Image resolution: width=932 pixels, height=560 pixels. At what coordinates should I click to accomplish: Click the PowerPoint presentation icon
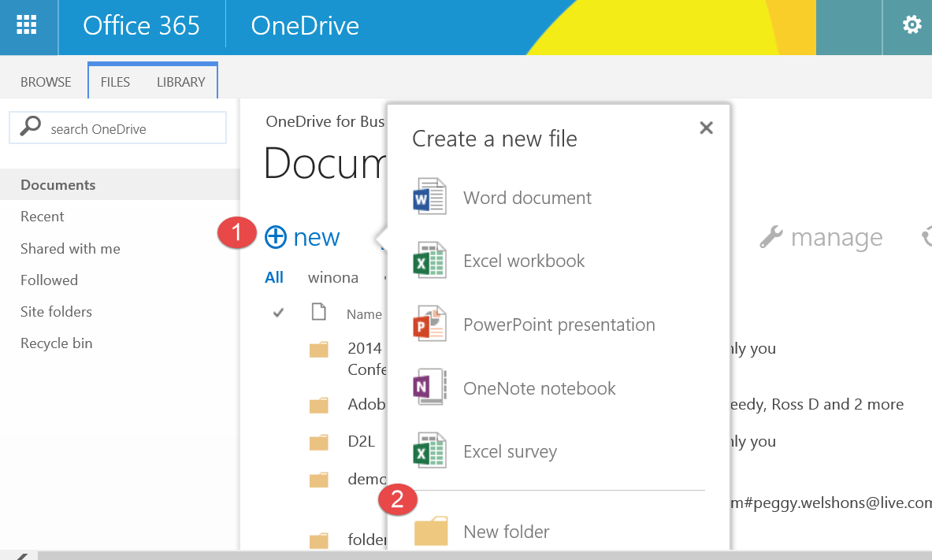(x=429, y=325)
